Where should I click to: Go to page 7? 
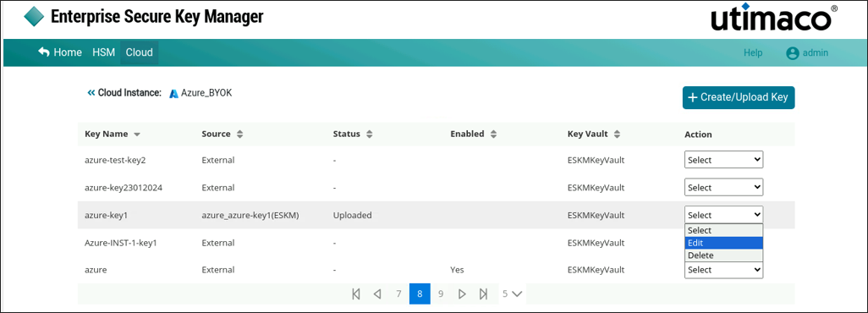pyautogui.click(x=398, y=294)
